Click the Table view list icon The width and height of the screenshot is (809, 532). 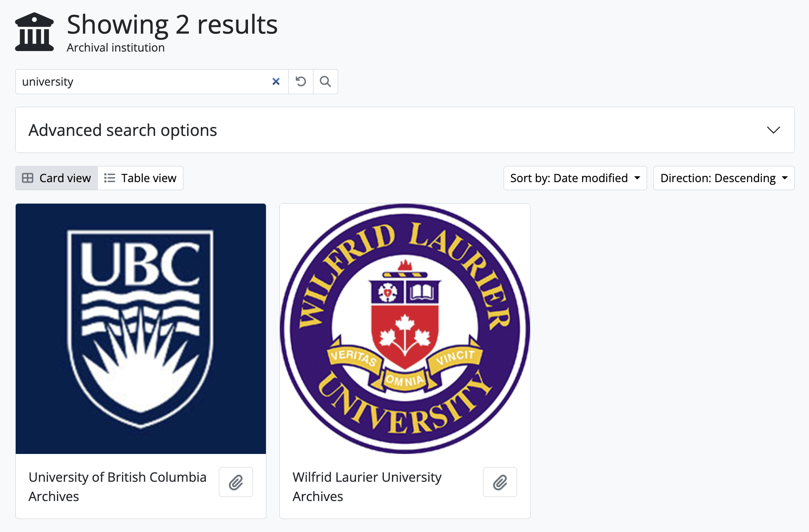click(109, 178)
